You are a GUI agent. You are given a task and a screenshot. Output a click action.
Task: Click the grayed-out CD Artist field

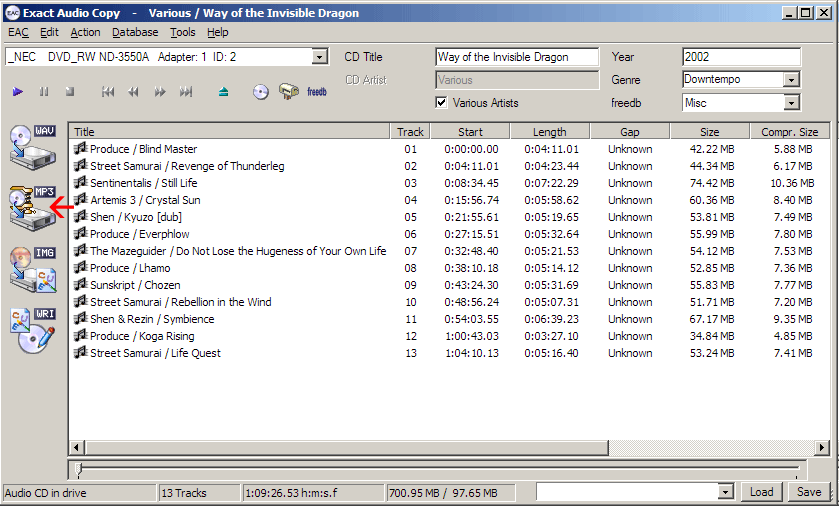pos(517,80)
